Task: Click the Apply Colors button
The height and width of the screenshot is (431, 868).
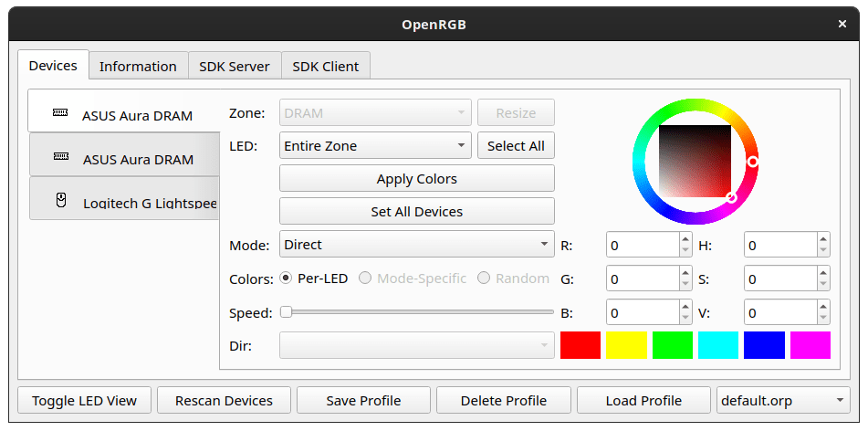Action: coord(417,178)
